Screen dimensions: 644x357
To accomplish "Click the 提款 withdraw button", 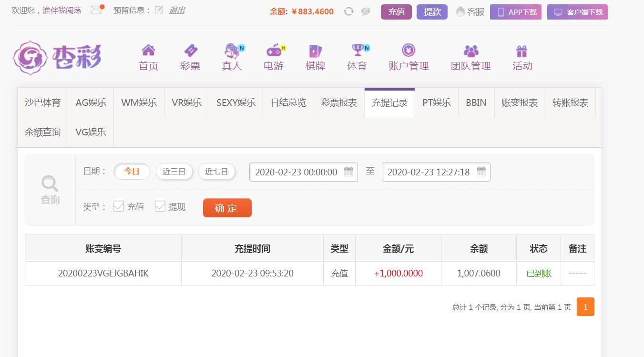I will 432,12.
